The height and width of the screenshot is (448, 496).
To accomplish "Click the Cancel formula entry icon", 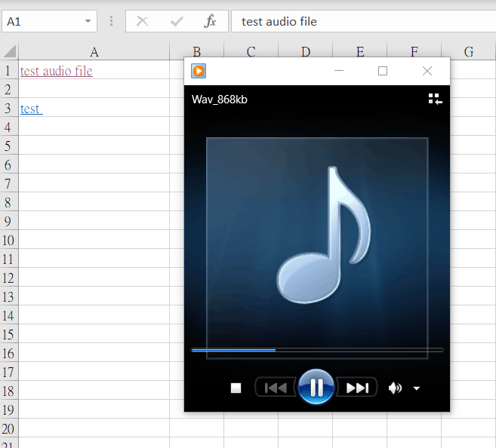I will 143,21.
